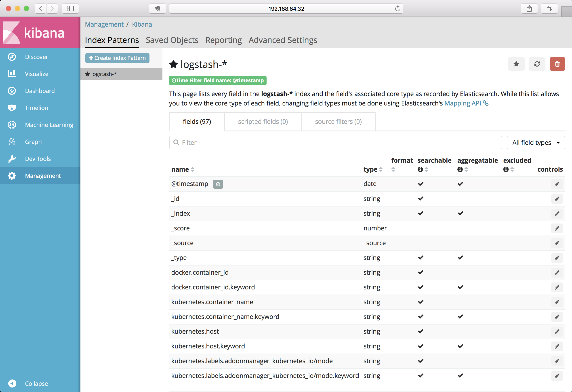Go to Dashboard in sidebar

pyautogui.click(x=40, y=91)
